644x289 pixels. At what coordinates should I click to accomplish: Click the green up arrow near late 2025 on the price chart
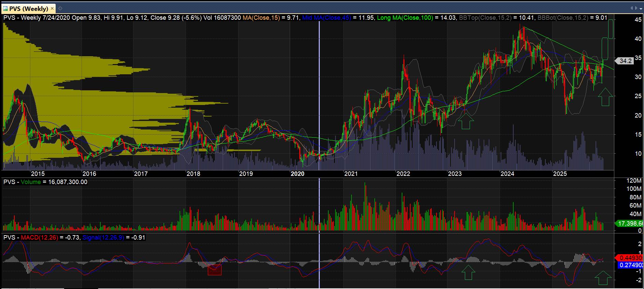coord(605,97)
